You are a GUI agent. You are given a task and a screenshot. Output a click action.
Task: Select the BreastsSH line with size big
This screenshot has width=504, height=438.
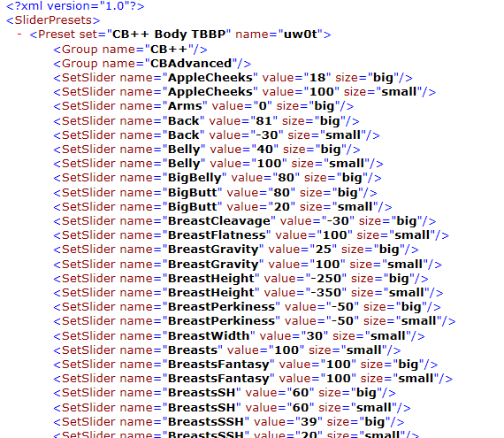(225, 393)
